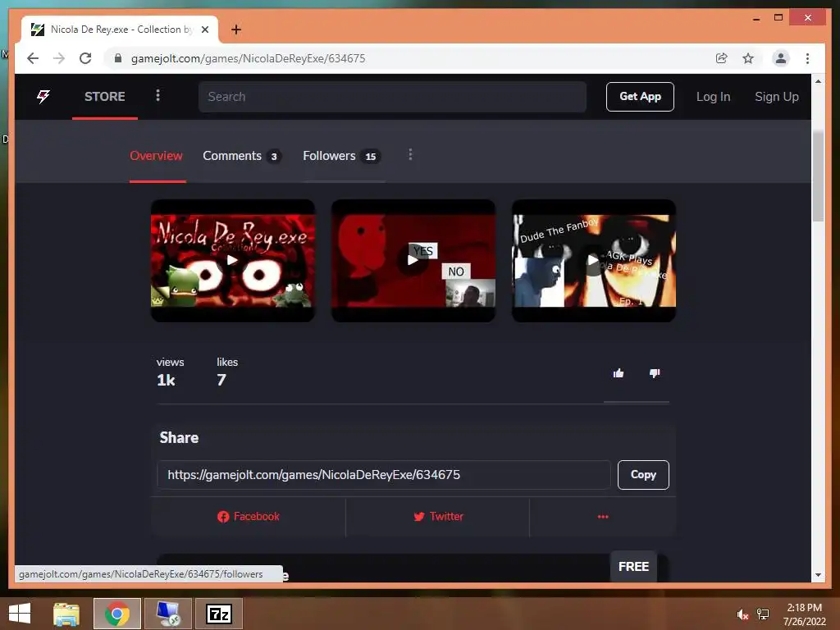Play the Dude The Fanboy video thumbnail
The image size is (840, 630).
(x=594, y=261)
